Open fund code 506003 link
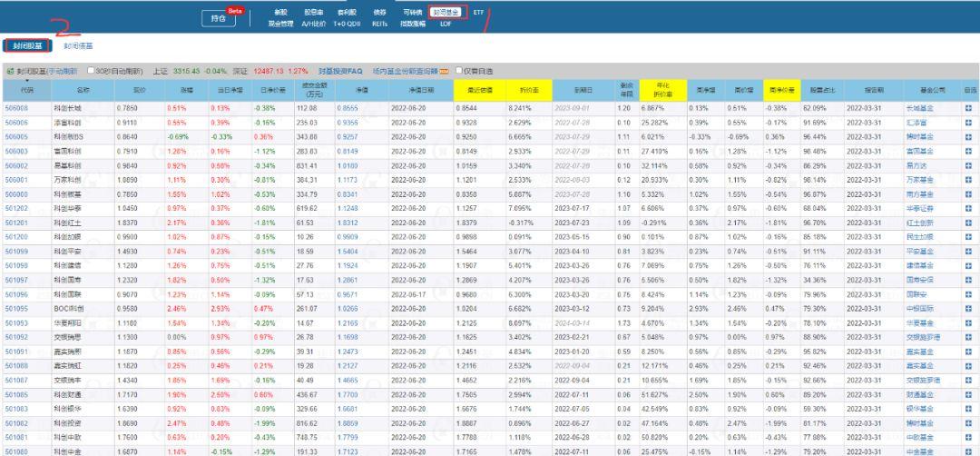Image resolution: width=980 pixels, height=456 pixels. pyautogui.click(x=16, y=151)
